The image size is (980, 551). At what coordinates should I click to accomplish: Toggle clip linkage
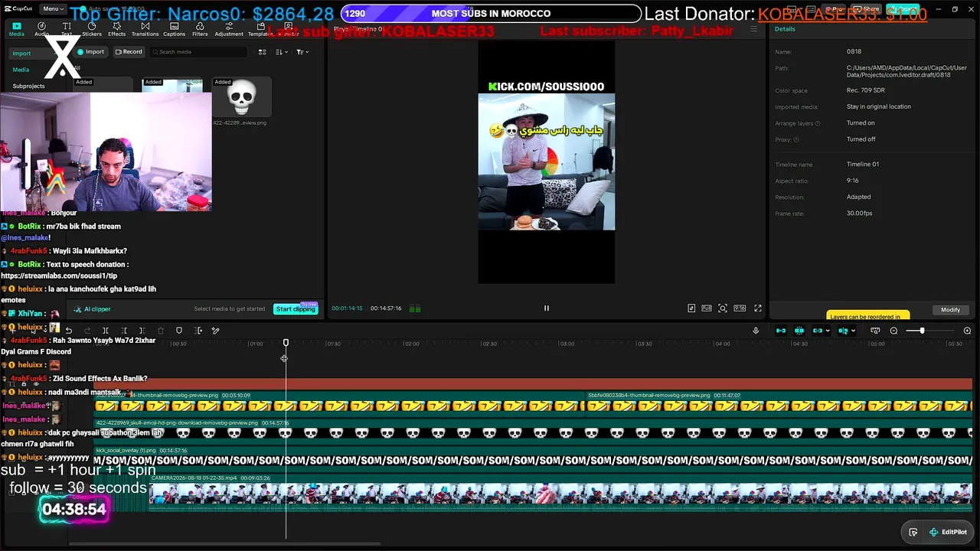[817, 331]
